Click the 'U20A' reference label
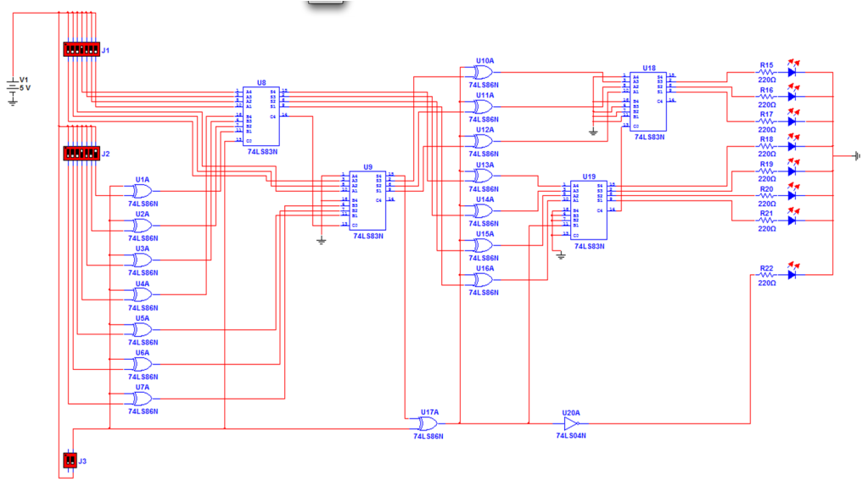The width and height of the screenshot is (868, 487). [571, 413]
